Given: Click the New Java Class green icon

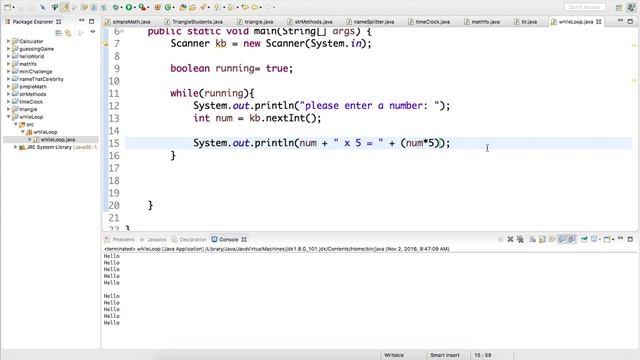Looking at the screenshot, I should click(168, 7).
